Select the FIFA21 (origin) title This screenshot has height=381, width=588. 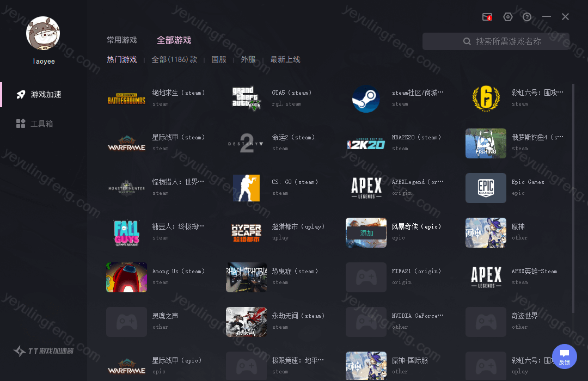coord(416,271)
